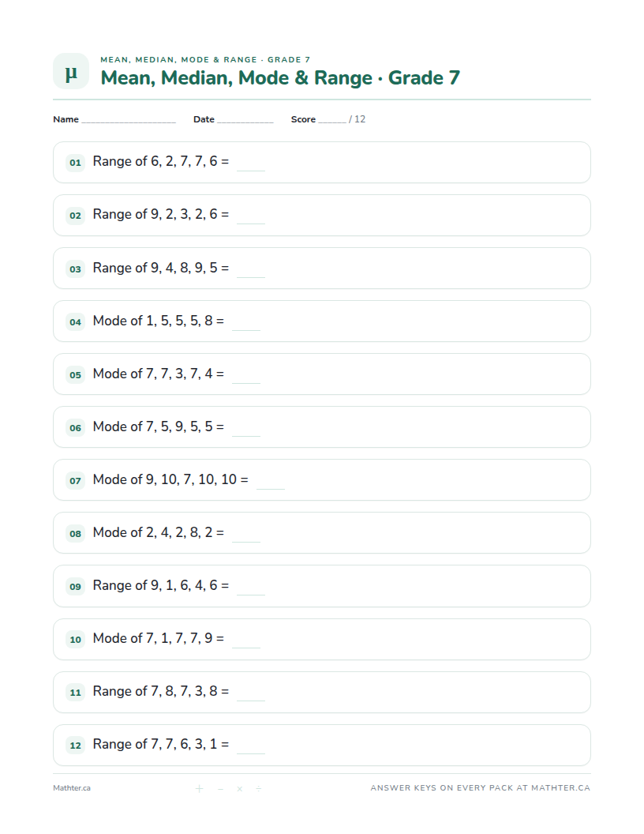Image resolution: width=644 pixels, height=834 pixels.
Task: Click the question number badge '04'
Action: coord(76,321)
